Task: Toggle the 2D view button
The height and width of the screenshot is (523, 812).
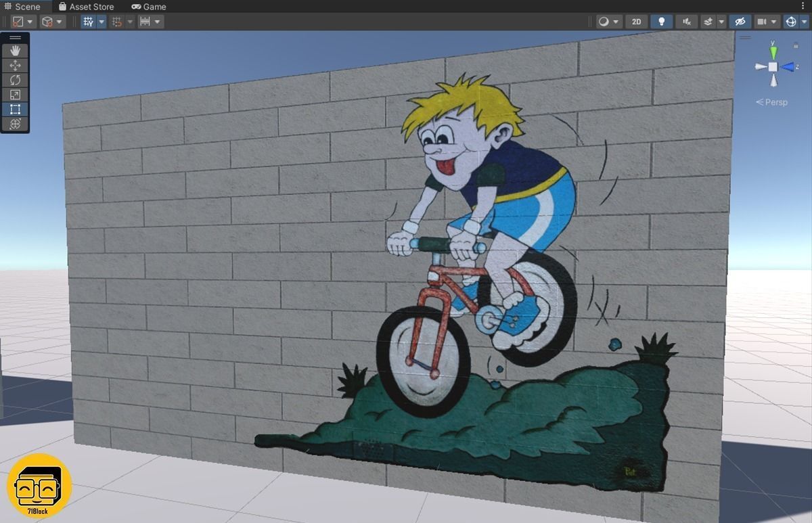Action: [x=636, y=22]
